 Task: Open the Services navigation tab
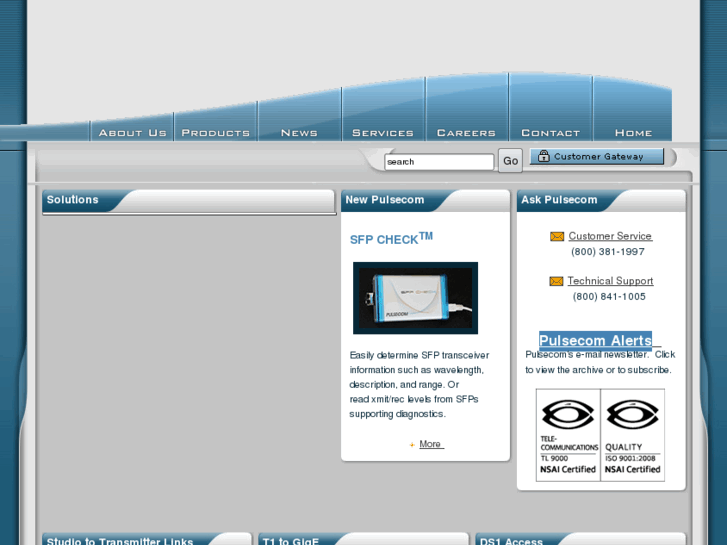383,133
